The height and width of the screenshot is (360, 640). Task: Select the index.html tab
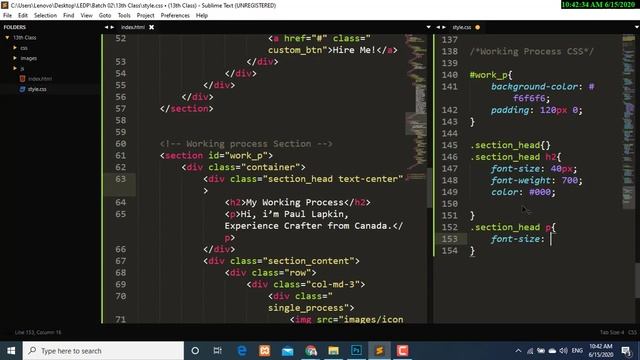pos(133,27)
